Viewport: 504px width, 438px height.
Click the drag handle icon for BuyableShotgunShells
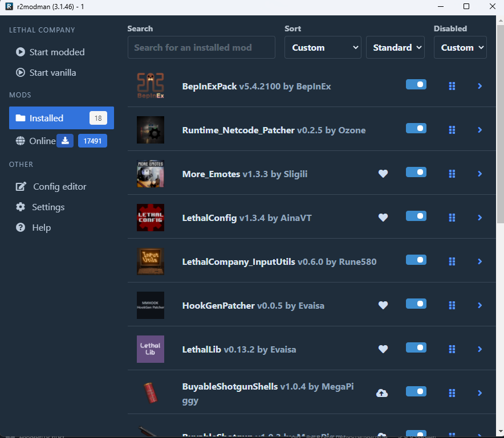(452, 393)
